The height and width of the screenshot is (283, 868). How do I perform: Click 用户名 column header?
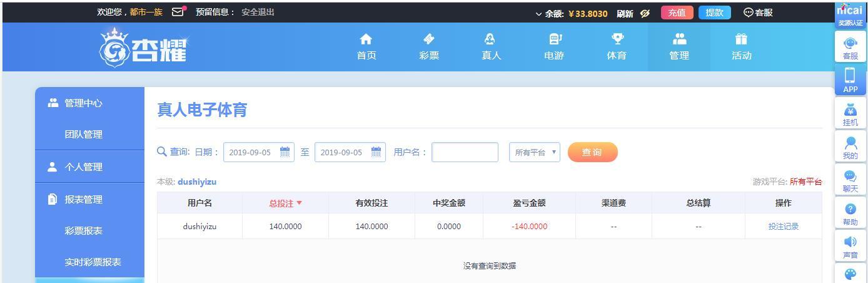[x=199, y=203]
